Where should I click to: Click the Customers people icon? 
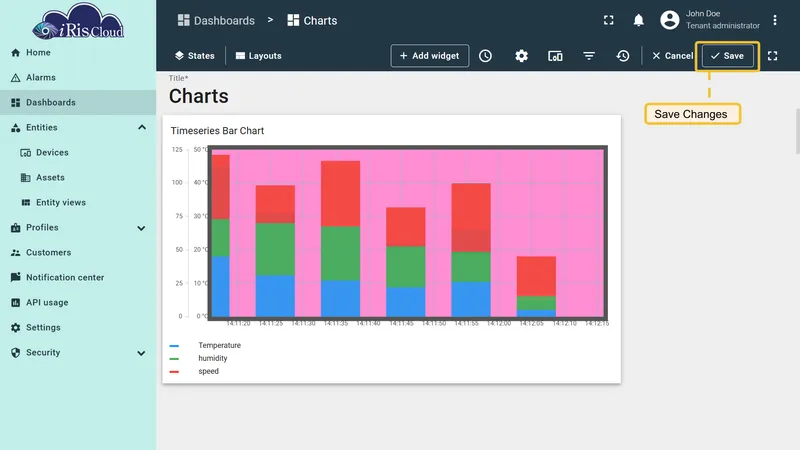click(x=15, y=253)
